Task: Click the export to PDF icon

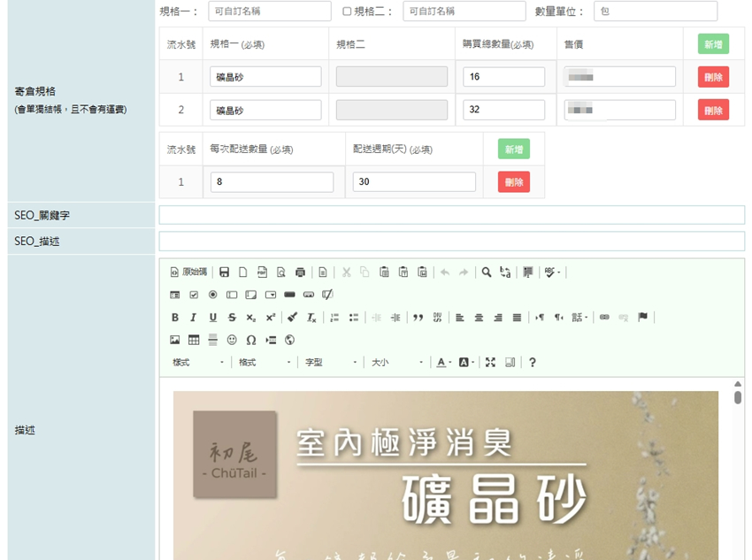Action: point(262,272)
